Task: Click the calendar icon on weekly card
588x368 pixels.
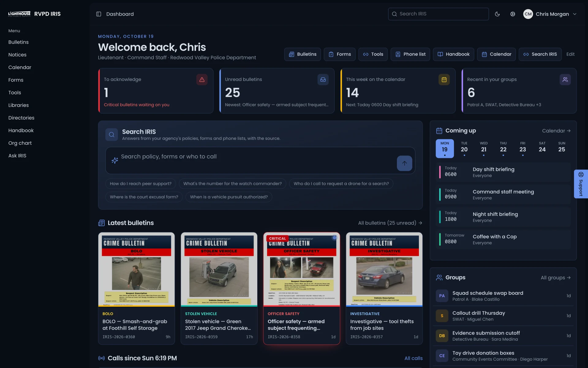Action: [444, 80]
